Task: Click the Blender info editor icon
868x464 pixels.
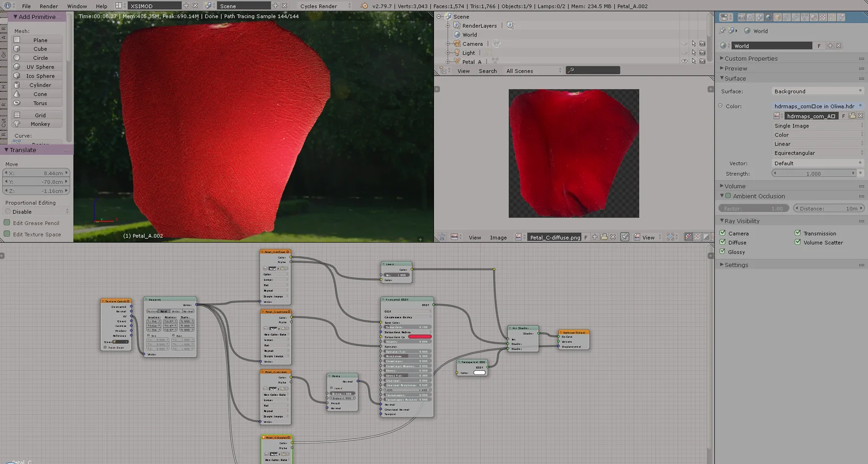Action: click(7, 5)
